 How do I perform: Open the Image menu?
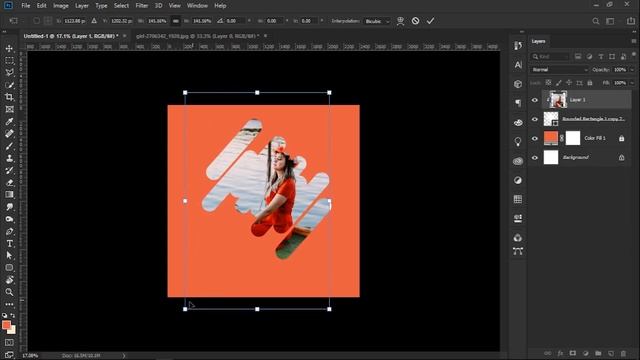point(61,6)
